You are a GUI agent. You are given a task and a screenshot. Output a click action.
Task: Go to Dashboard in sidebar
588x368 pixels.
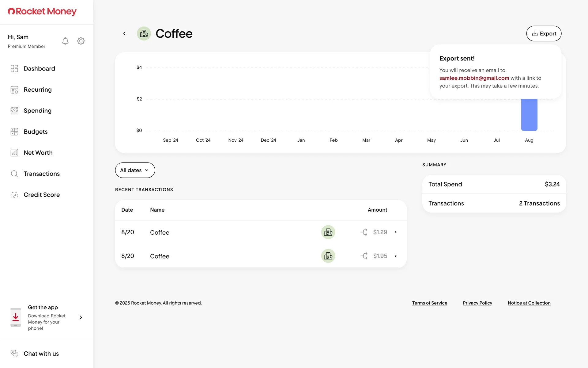tap(39, 69)
